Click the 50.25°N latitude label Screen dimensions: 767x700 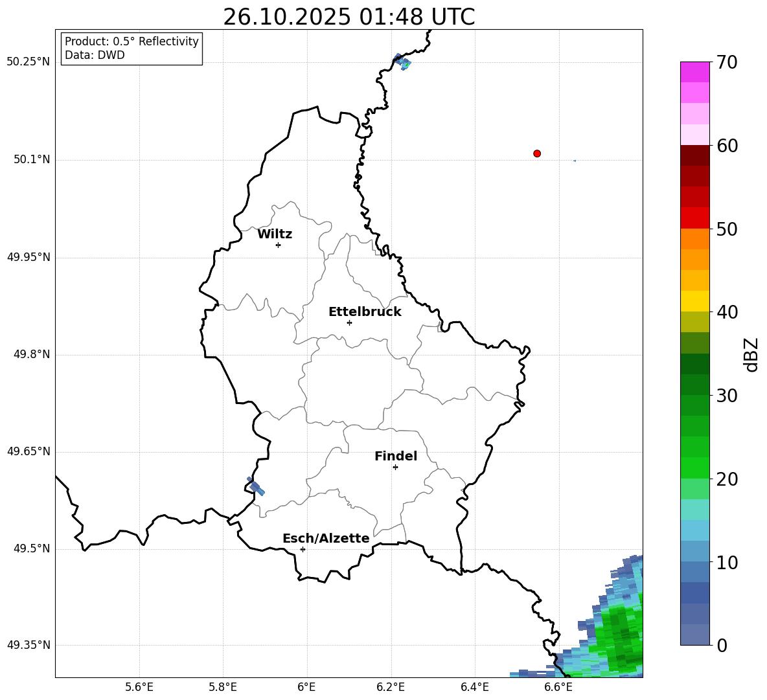[29, 62]
